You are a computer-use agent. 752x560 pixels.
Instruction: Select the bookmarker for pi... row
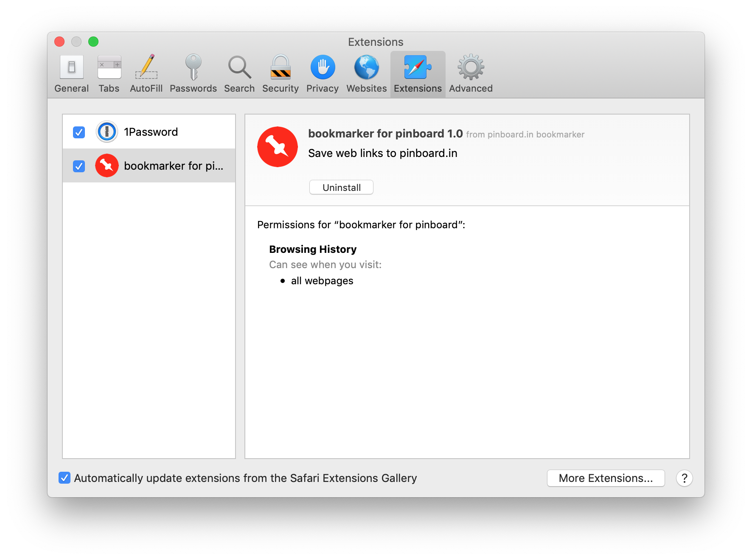pos(149,165)
